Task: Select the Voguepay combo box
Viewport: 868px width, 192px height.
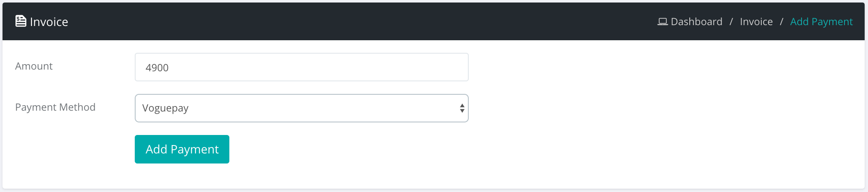Action: click(301, 108)
